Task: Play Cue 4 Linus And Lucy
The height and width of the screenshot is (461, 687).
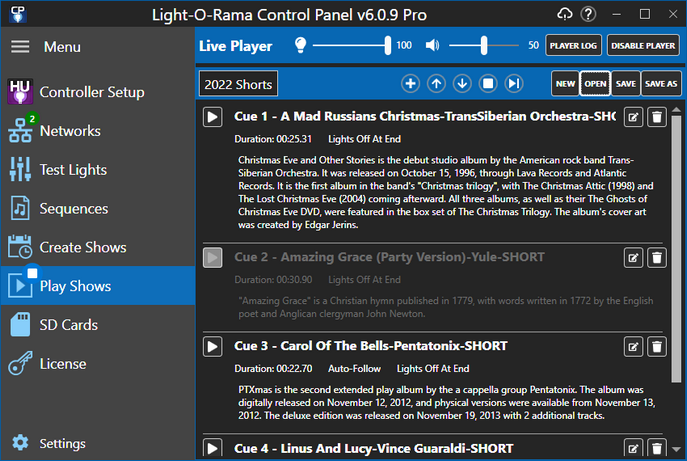Action: pyautogui.click(x=212, y=448)
